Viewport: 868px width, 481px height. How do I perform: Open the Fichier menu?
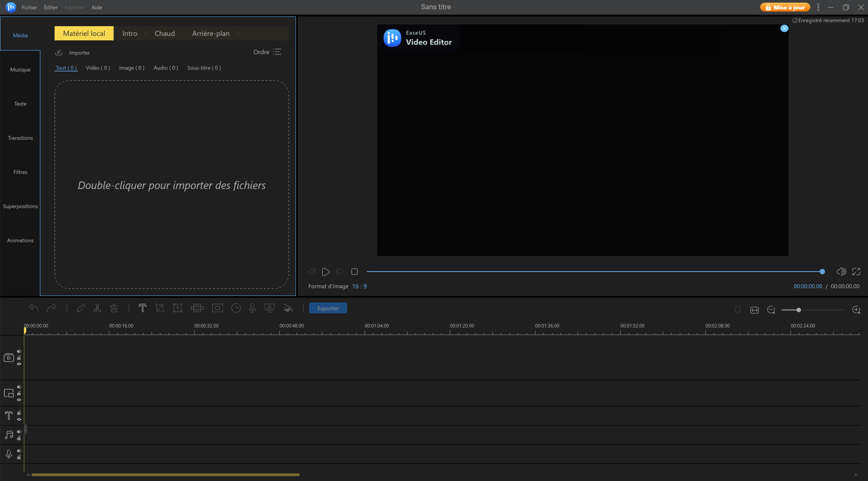coord(29,7)
